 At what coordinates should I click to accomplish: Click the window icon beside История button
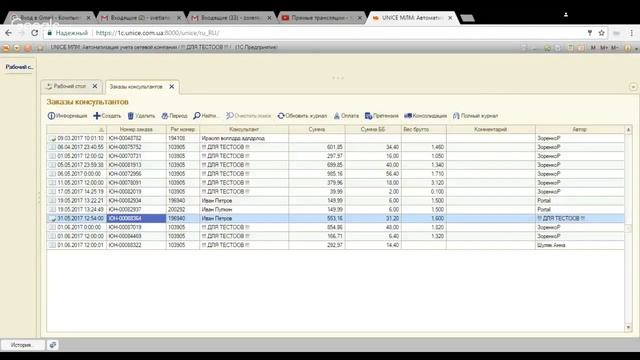click(53, 345)
